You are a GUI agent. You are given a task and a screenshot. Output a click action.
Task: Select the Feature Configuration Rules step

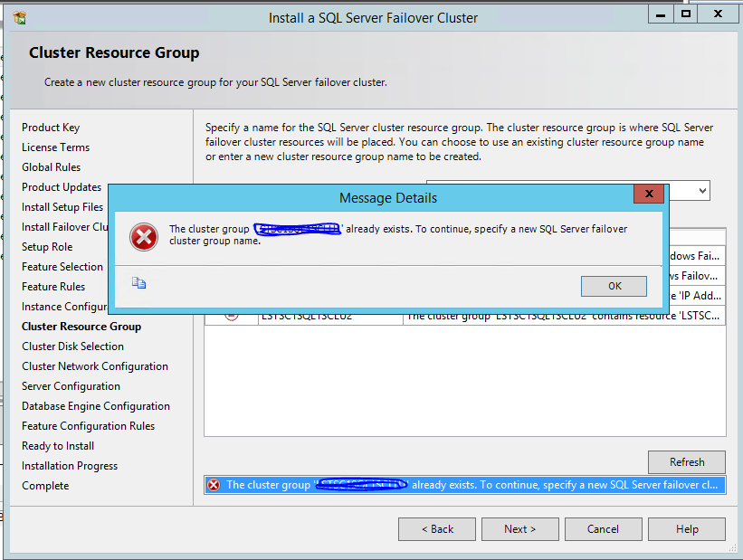[x=88, y=426]
